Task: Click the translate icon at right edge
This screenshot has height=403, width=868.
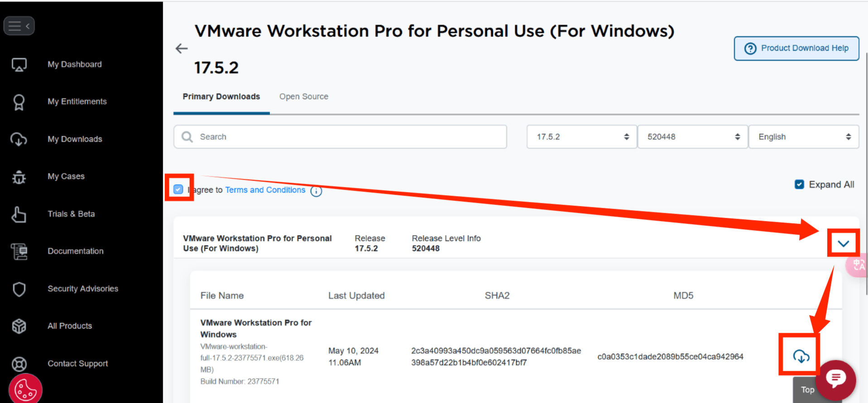Action: pos(858,265)
